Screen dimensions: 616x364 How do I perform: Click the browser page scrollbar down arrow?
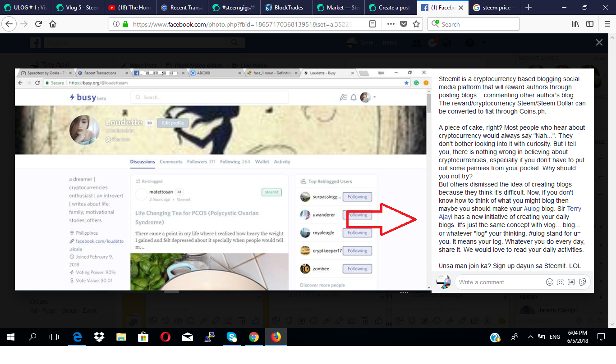pos(612,324)
